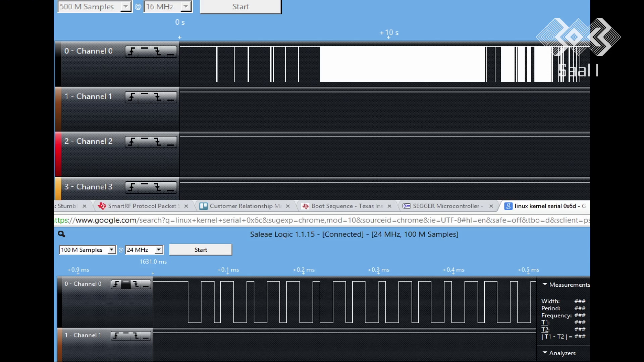Click the +0.3 ms timeline marker
Viewport: 644px width, 362px height.
379,270
